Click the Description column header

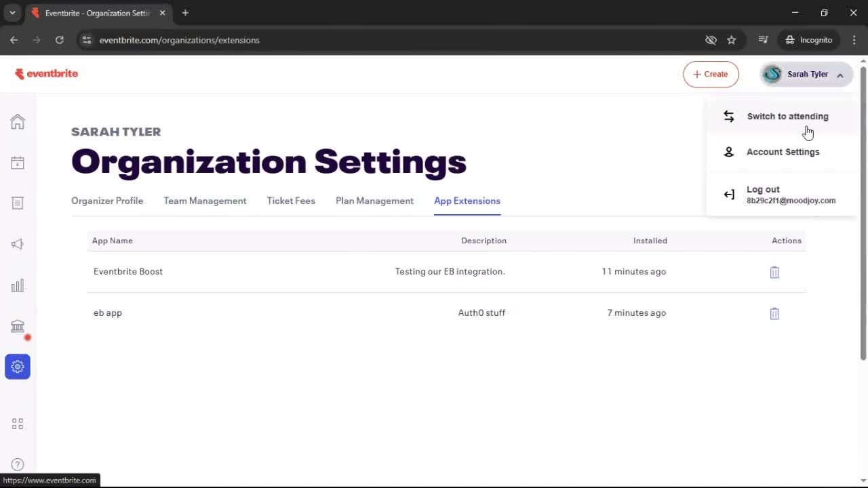[484, 241]
